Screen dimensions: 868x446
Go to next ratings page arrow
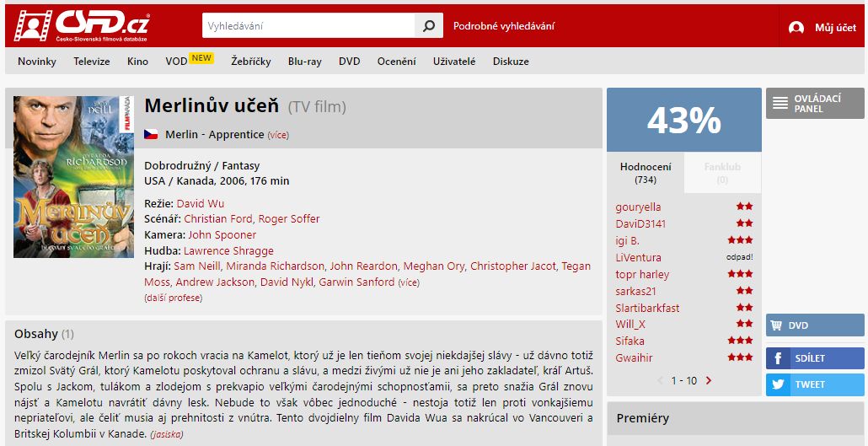(709, 380)
